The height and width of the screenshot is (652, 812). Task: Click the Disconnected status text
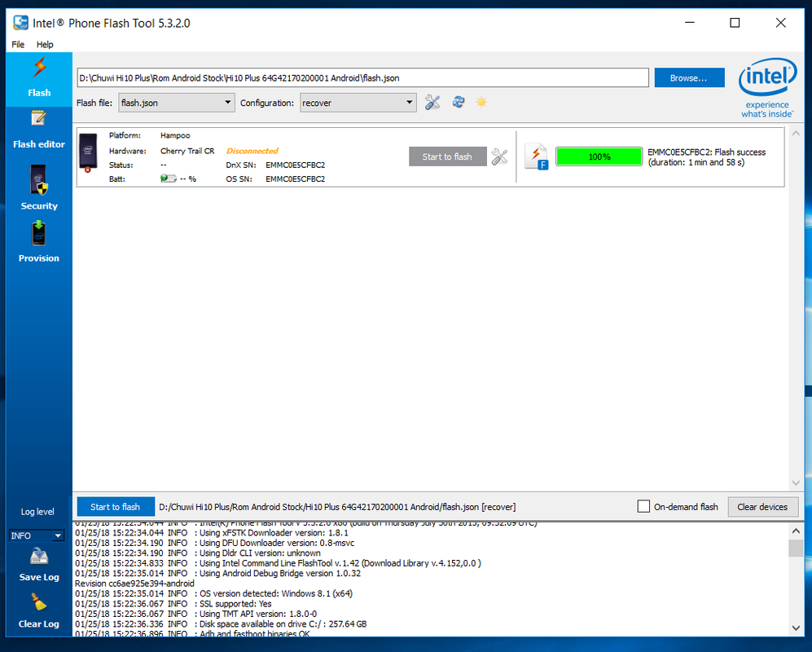[252, 151]
